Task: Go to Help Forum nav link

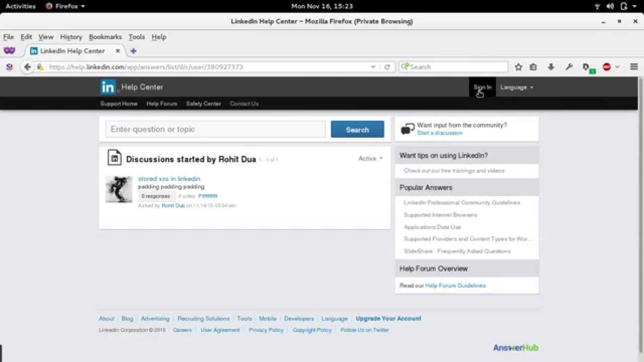Action: 162,104
